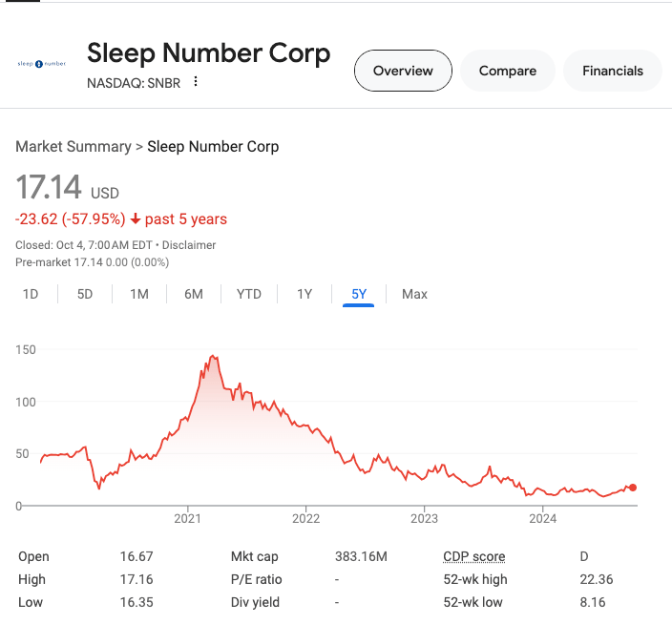Switch to the Compare tab

[x=507, y=71]
